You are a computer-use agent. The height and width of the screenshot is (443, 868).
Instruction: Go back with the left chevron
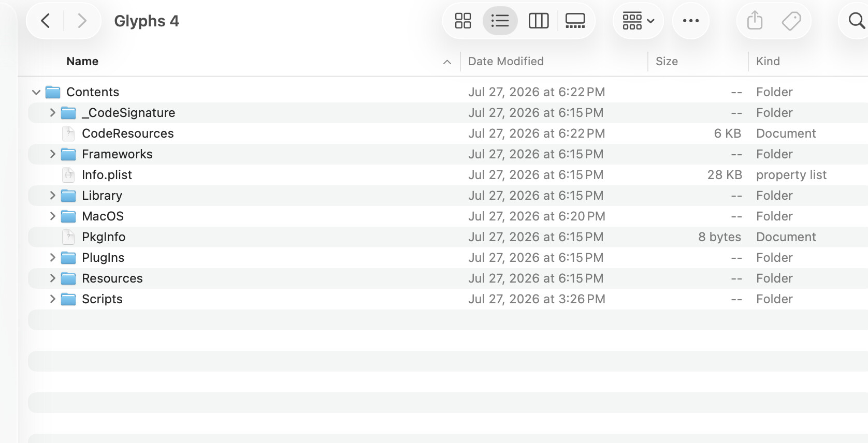(x=46, y=21)
